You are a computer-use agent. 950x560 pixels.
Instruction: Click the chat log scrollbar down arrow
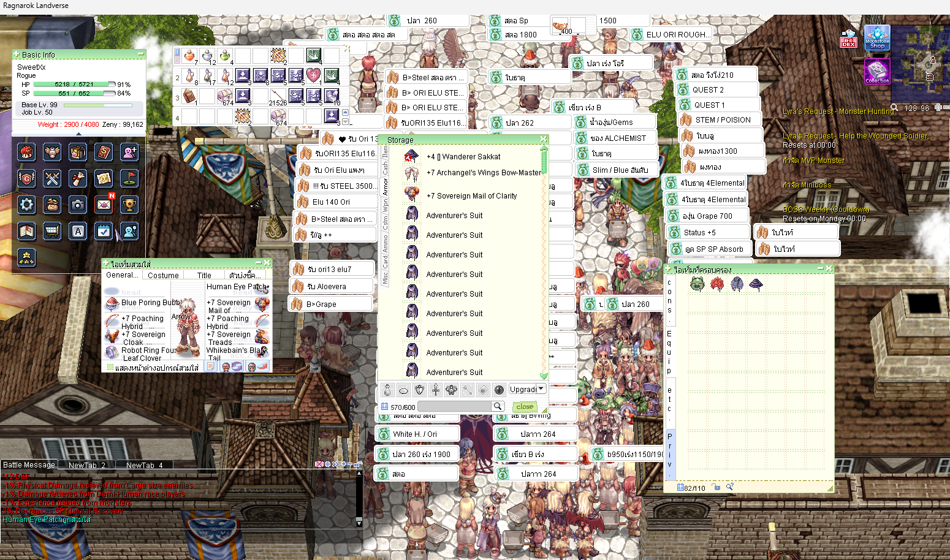tap(359, 523)
